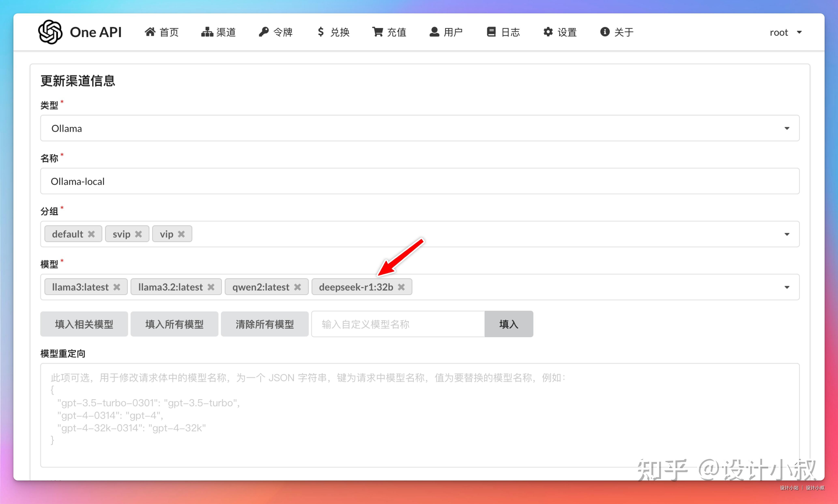Expand the 模型 selection dropdown
Screen dimensions: 838x504
[x=787, y=287]
